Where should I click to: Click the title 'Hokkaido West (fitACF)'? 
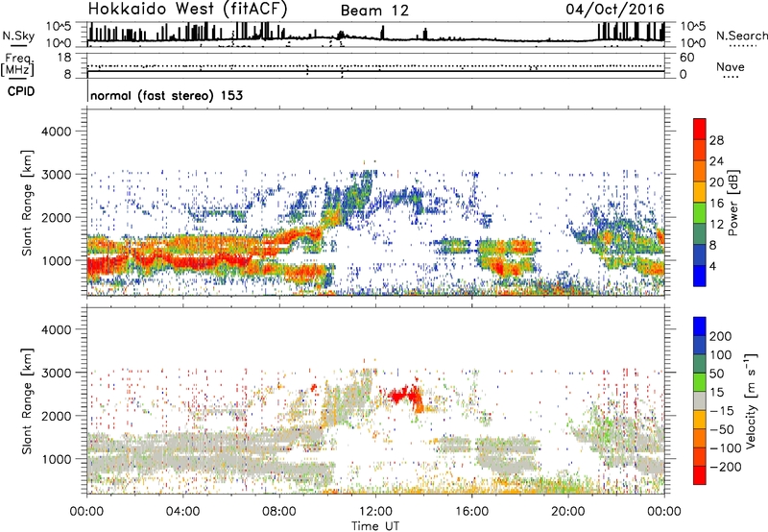click(187, 9)
